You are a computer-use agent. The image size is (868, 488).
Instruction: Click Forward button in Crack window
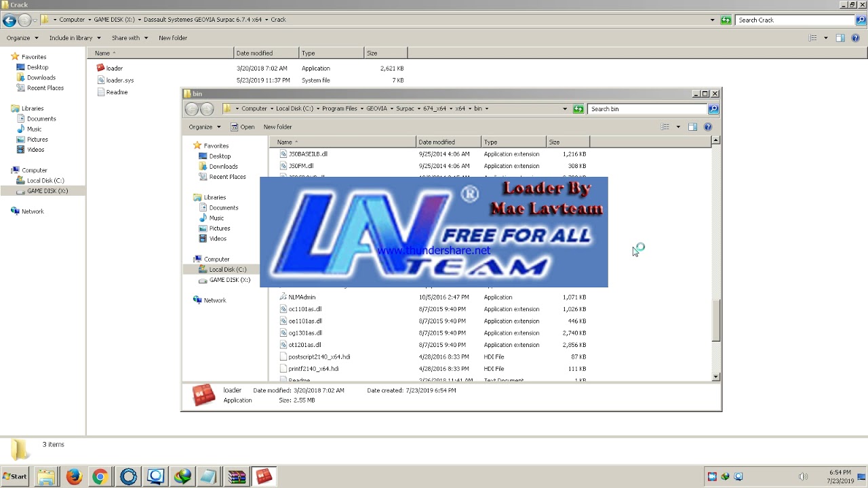click(25, 20)
